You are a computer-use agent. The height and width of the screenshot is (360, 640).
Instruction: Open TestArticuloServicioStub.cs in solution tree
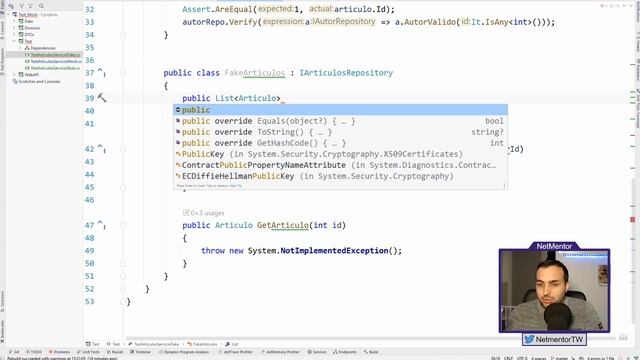tap(52, 68)
